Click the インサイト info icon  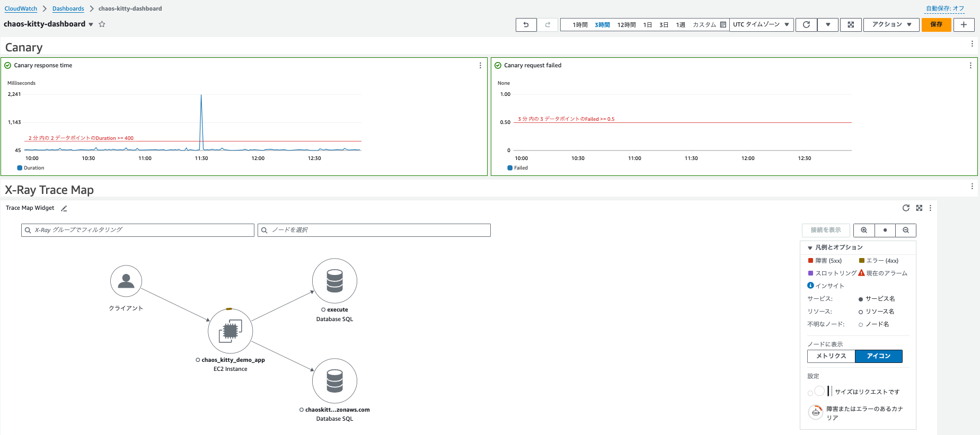tap(810, 286)
